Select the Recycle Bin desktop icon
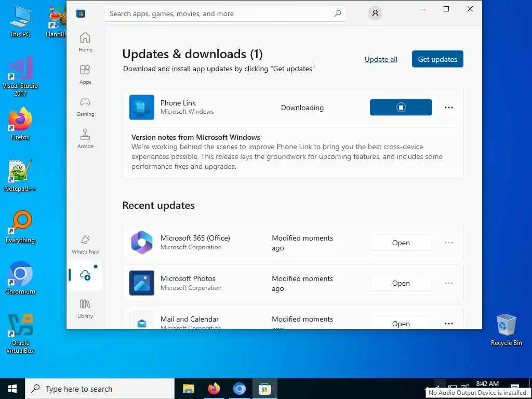Viewport: 532px width, 399px height. (506, 330)
